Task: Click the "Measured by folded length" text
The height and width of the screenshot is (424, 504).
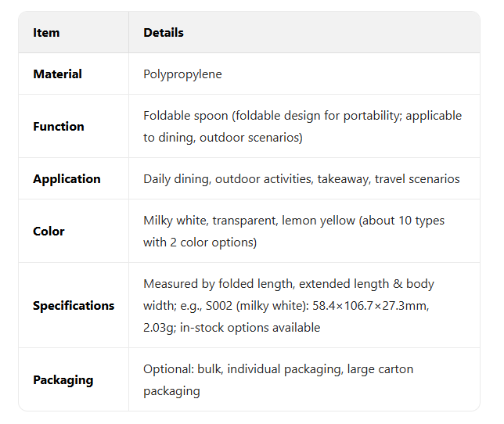Action: [x=218, y=284]
